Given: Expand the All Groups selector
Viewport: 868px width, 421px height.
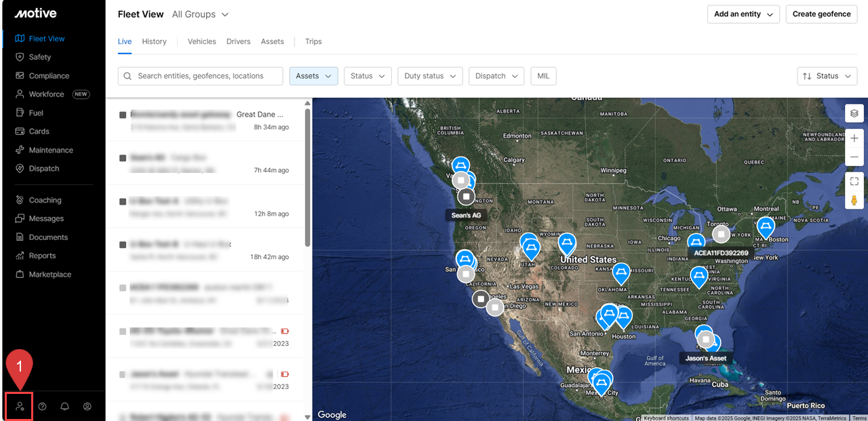Looking at the screenshot, I should (x=200, y=14).
